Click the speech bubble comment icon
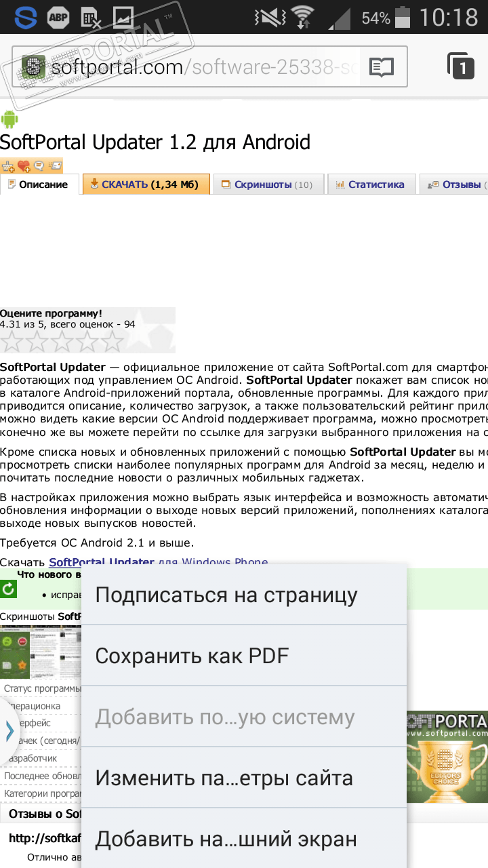The image size is (488, 868). tap(39, 165)
